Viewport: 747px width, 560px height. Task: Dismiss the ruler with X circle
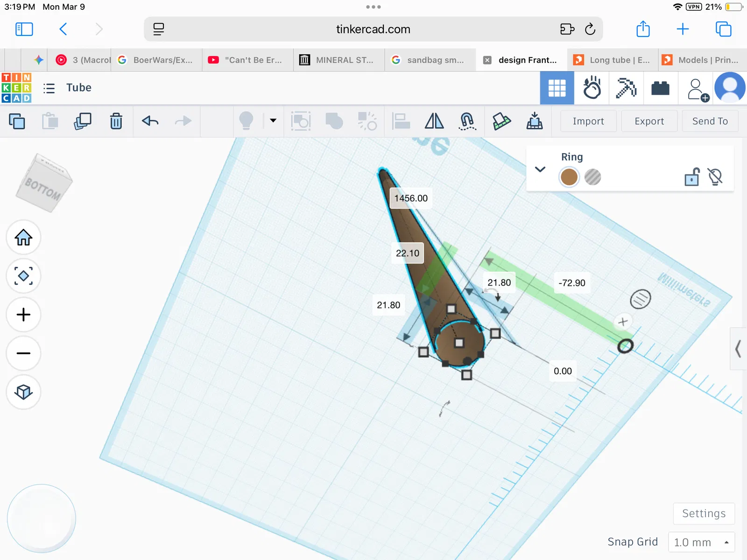pyautogui.click(x=623, y=322)
